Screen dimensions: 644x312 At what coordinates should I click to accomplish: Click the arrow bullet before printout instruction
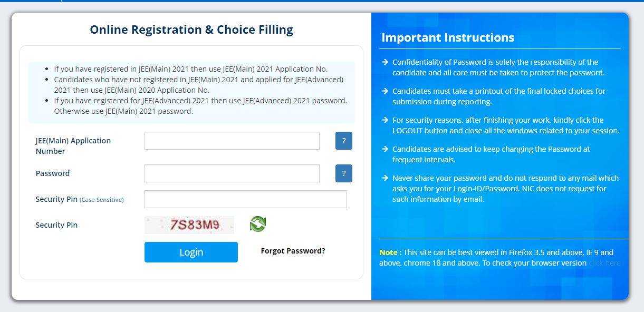386,91
